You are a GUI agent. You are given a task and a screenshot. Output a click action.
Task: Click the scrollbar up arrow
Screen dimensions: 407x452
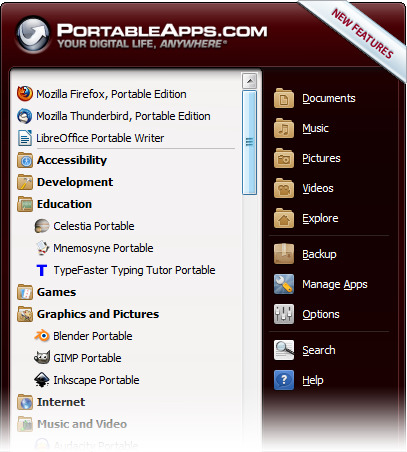point(250,81)
